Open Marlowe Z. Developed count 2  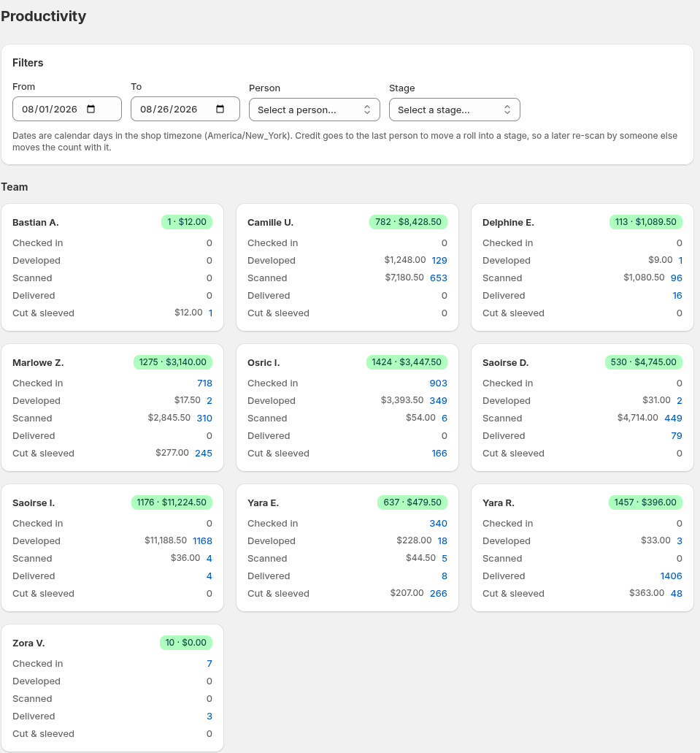[x=209, y=400]
